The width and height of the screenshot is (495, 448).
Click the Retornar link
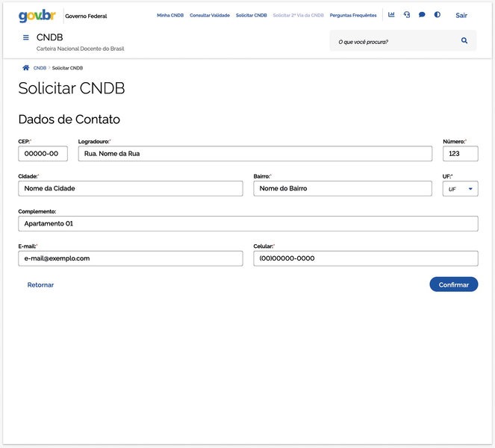(x=40, y=284)
